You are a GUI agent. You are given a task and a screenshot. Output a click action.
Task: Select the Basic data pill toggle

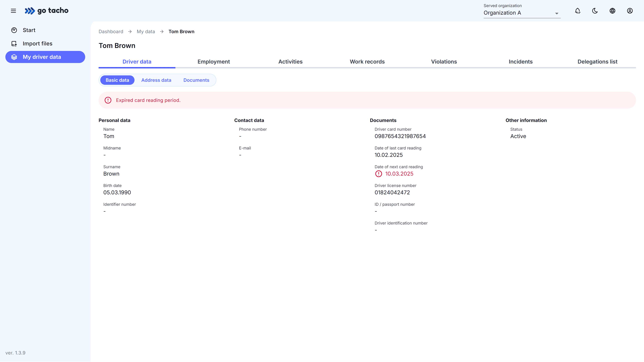tap(117, 80)
